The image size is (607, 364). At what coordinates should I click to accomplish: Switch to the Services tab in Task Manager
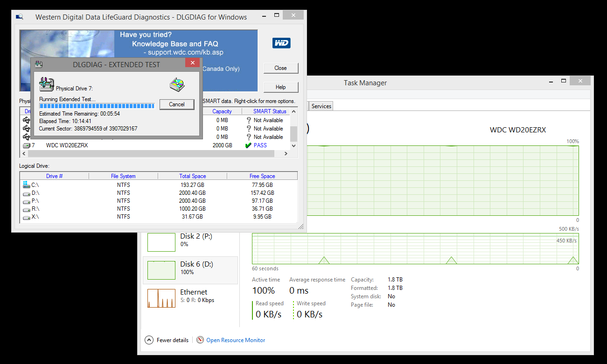click(x=321, y=106)
